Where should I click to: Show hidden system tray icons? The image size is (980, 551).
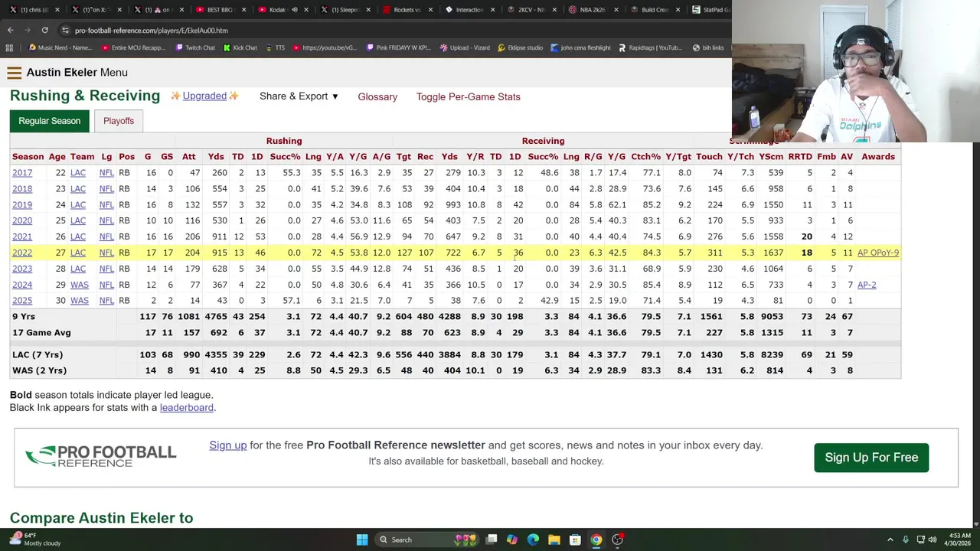pyautogui.click(x=891, y=540)
